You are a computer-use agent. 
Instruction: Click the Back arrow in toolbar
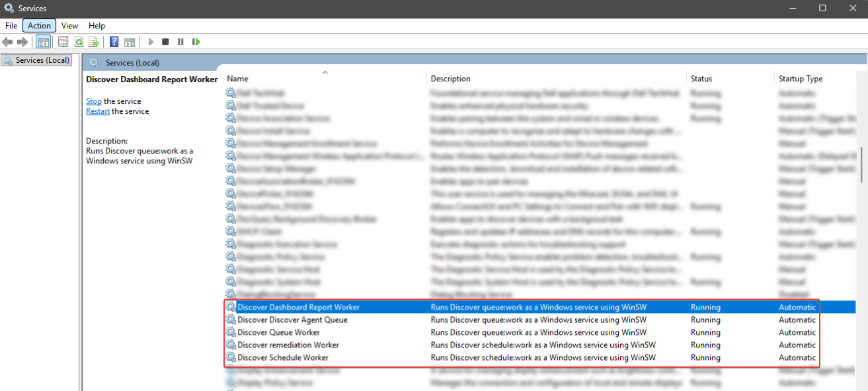[x=8, y=42]
